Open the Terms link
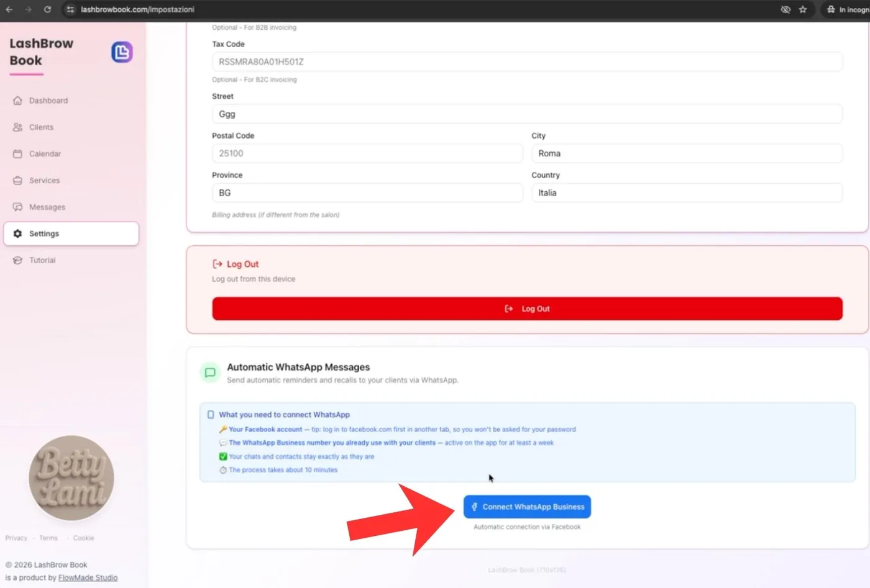The image size is (870, 588). (x=48, y=538)
